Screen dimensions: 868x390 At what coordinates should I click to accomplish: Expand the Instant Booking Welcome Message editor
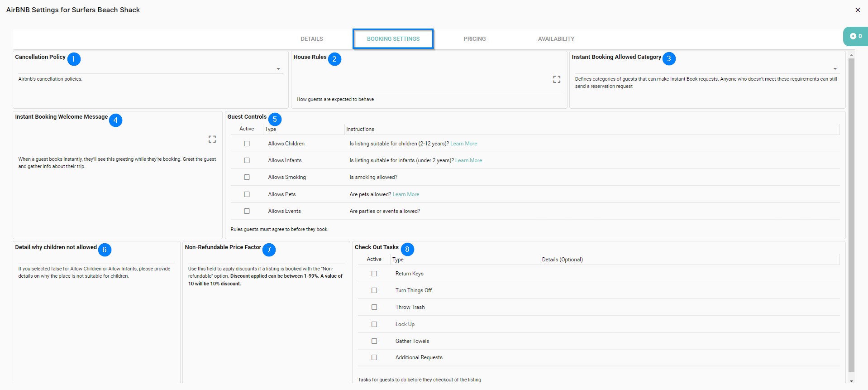(x=212, y=139)
